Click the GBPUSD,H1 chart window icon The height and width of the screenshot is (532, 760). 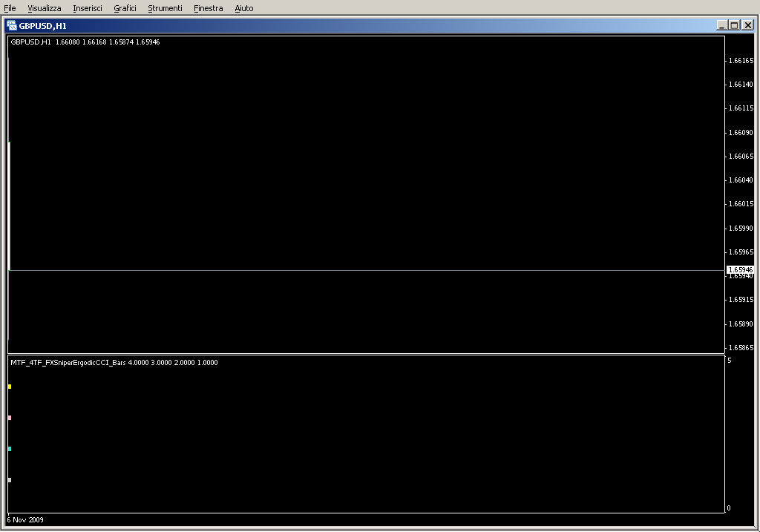[12, 25]
